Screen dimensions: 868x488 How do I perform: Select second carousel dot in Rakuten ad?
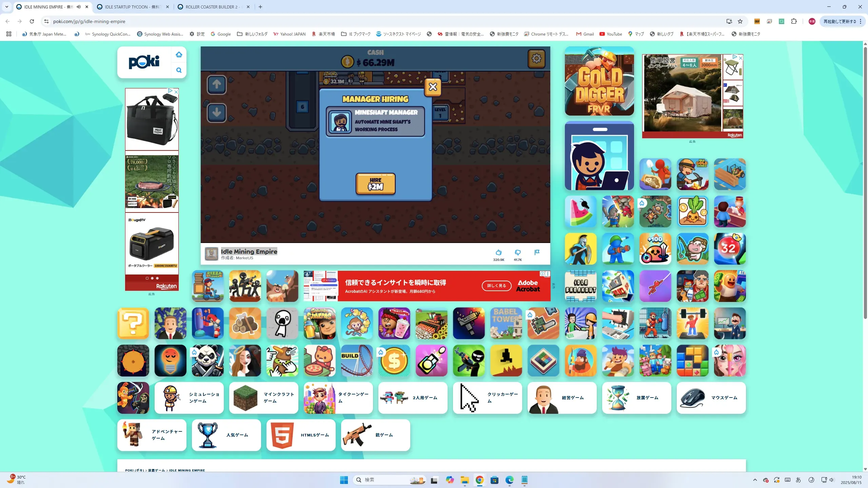(x=152, y=278)
